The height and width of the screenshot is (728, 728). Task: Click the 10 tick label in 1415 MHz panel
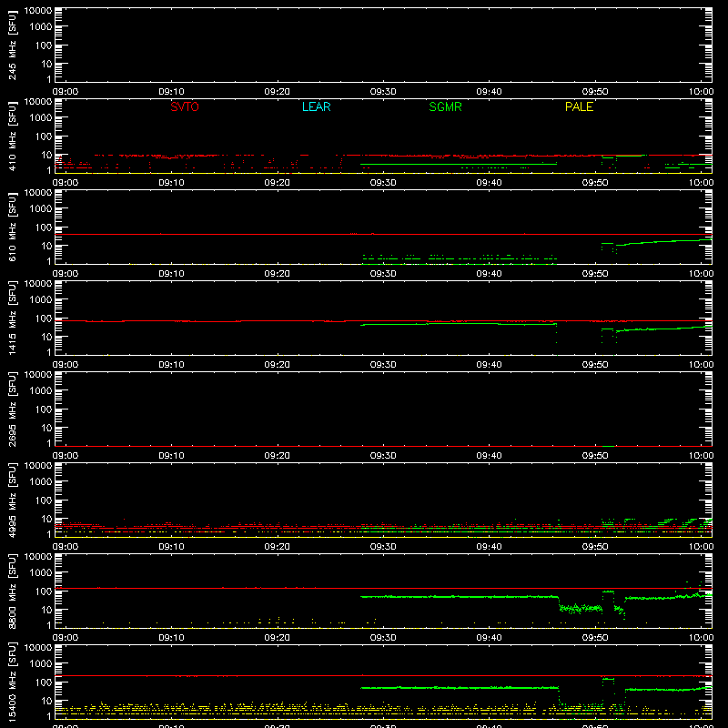coord(46,337)
